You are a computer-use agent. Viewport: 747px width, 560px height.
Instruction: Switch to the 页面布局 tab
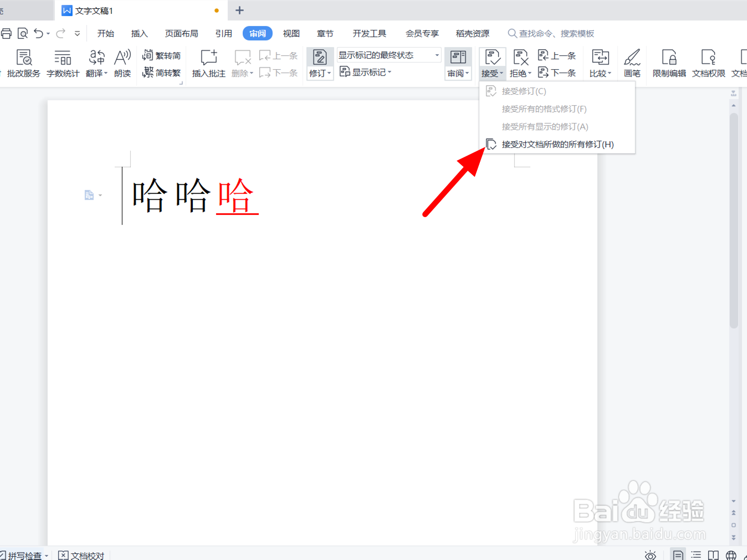pyautogui.click(x=182, y=34)
